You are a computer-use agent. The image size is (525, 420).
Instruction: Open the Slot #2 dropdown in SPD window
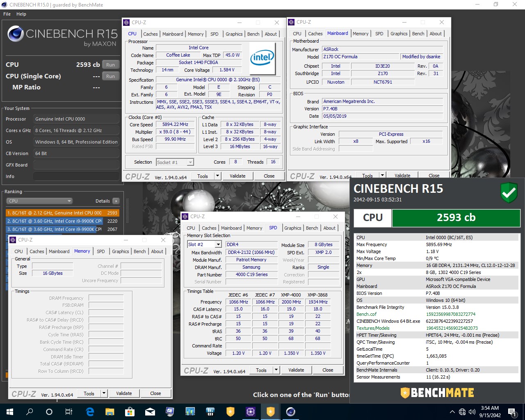pyautogui.click(x=204, y=244)
